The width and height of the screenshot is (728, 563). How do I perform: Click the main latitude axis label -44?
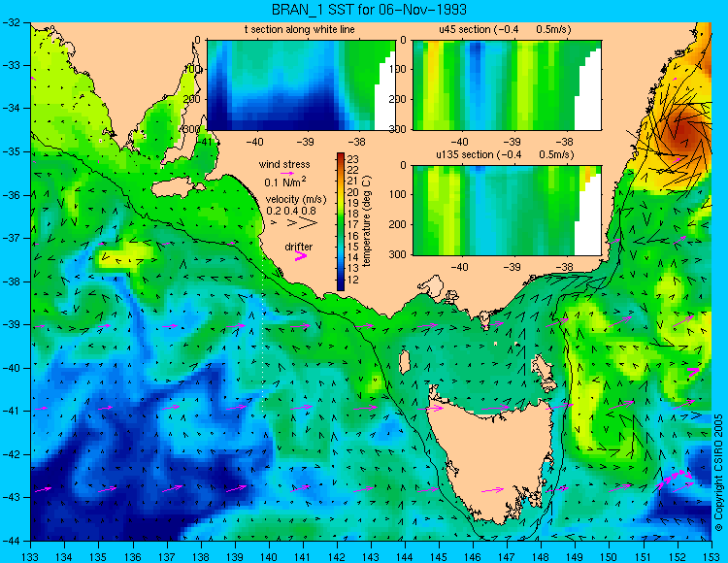tap(11, 541)
